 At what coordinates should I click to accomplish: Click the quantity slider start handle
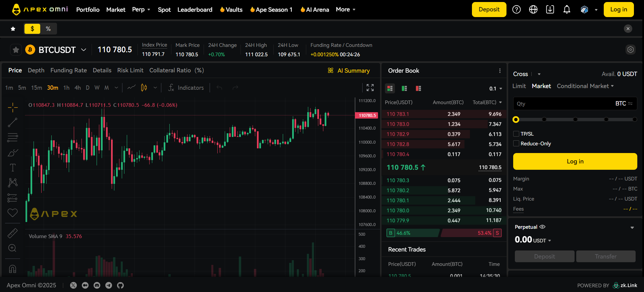516,120
